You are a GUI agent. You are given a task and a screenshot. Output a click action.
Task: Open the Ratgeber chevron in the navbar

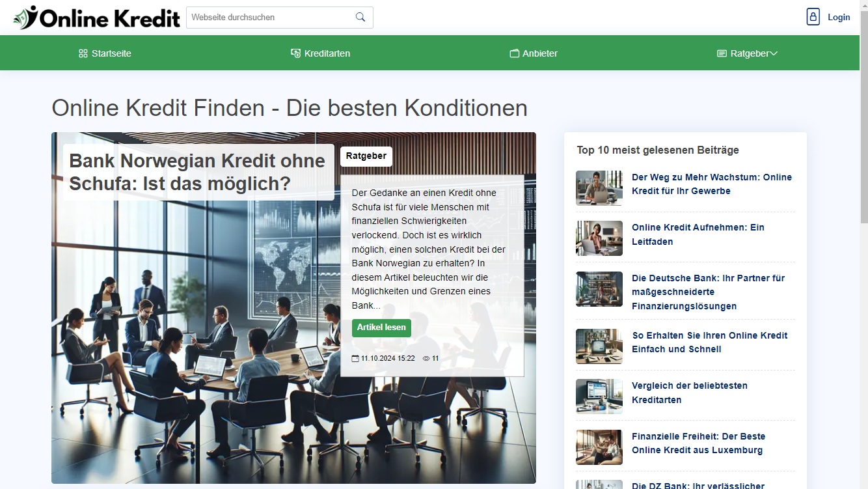click(774, 53)
